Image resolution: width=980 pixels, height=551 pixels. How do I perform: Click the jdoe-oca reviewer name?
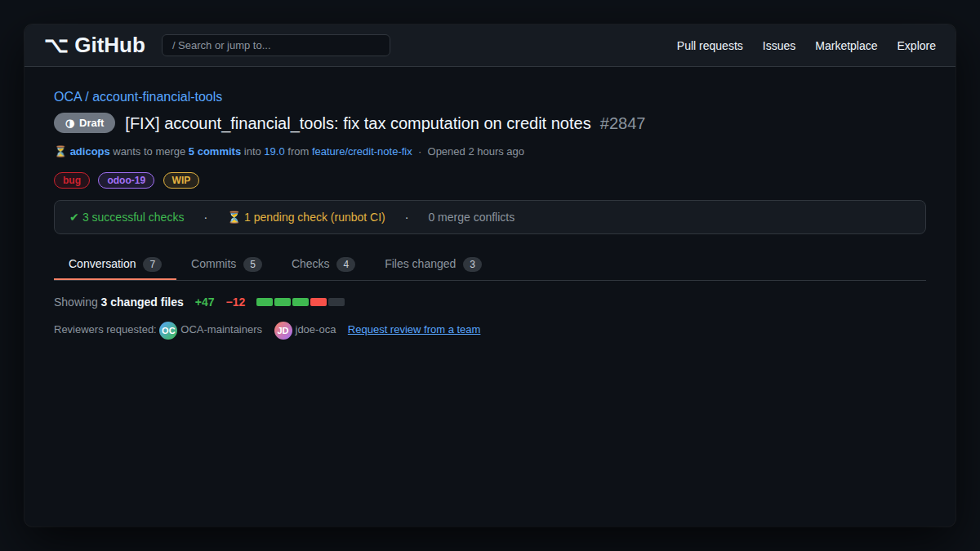pos(315,330)
